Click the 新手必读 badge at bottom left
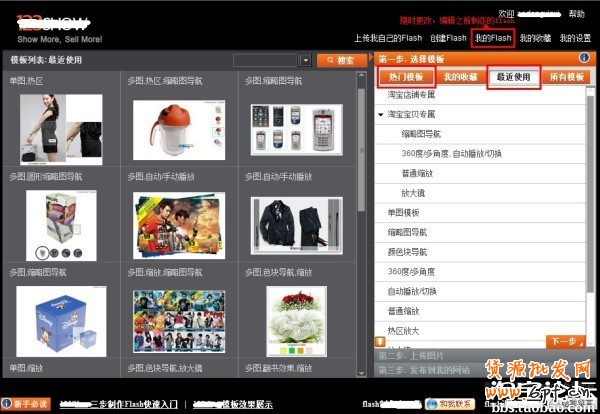Screen dimensions: 600x414 click(x=25, y=404)
